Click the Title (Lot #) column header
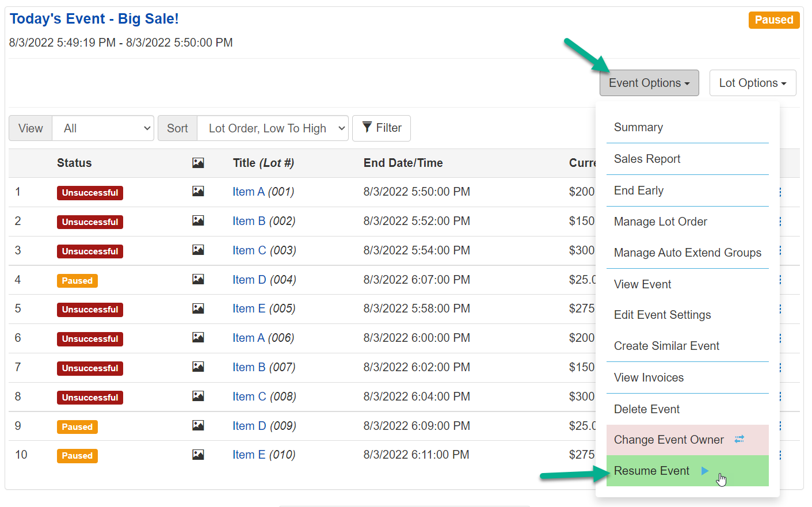 click(264, 163)
